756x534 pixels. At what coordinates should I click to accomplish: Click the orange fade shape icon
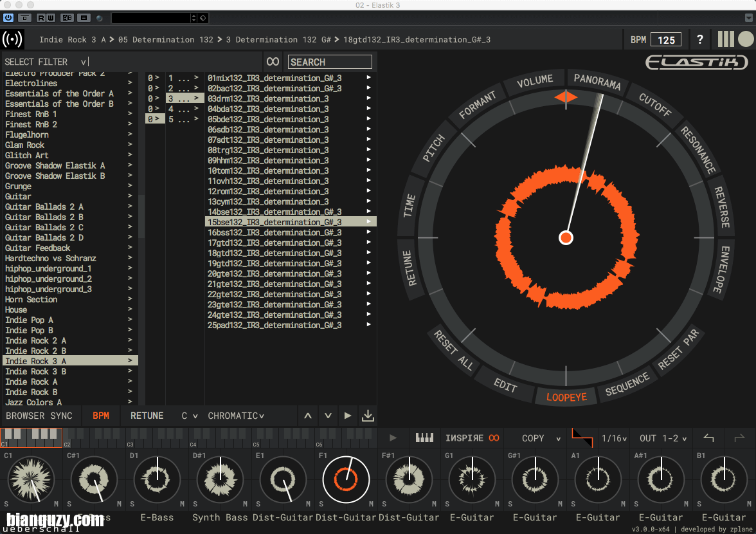(582, 437)
